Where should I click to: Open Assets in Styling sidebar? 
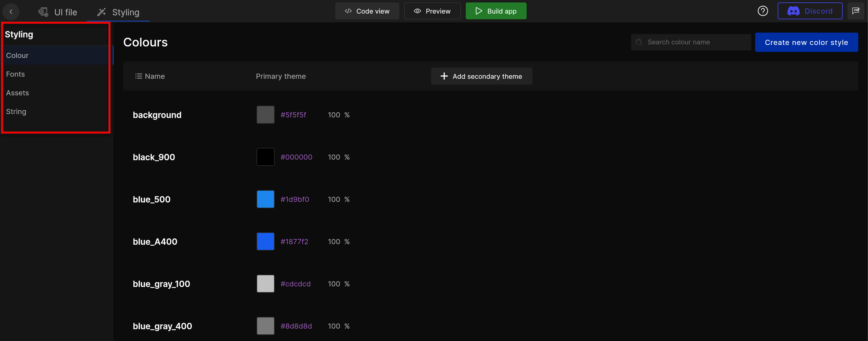(18, 93)
